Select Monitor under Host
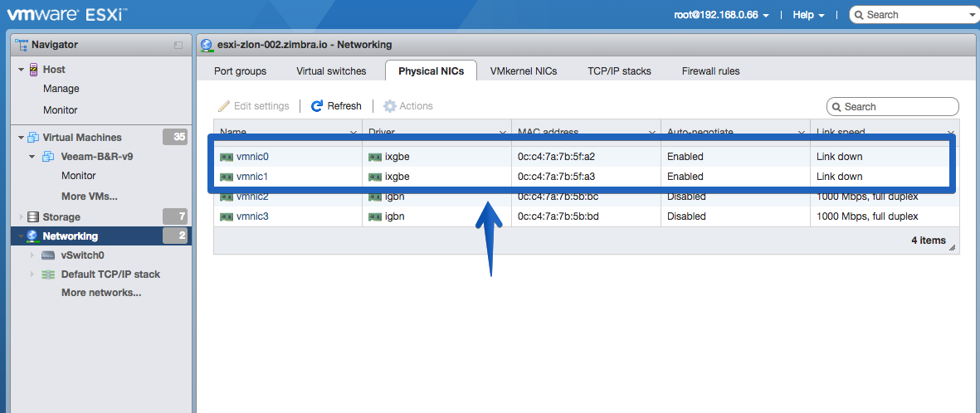 [x=61, y=110]
